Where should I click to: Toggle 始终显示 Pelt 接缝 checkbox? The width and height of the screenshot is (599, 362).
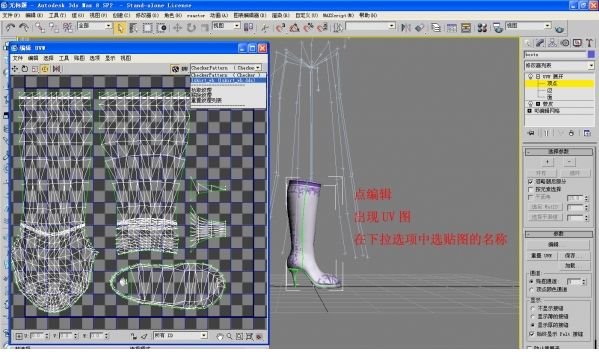(x=531, y=334)
